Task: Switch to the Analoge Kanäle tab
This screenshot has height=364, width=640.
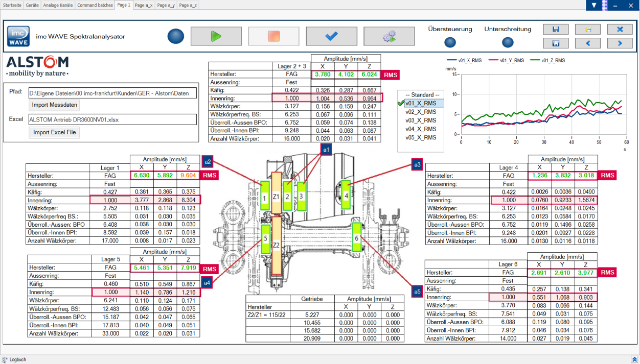Action: click(58, 5)
